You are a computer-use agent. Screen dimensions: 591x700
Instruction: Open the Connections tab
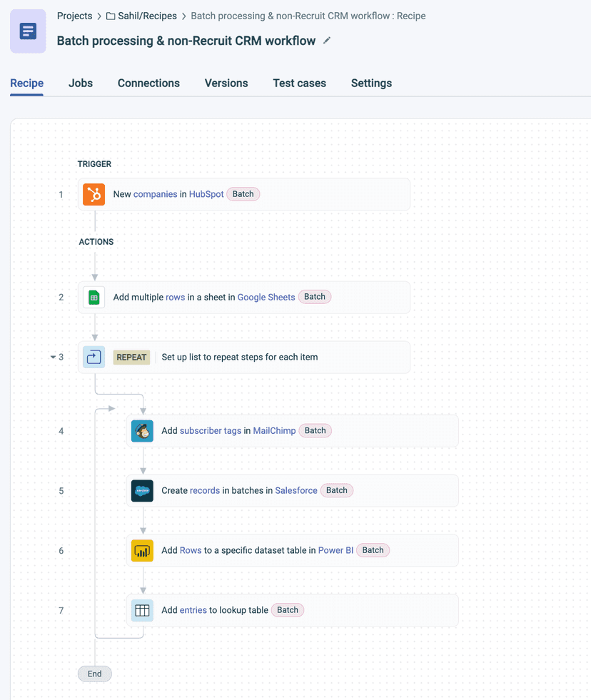point(148,83)
